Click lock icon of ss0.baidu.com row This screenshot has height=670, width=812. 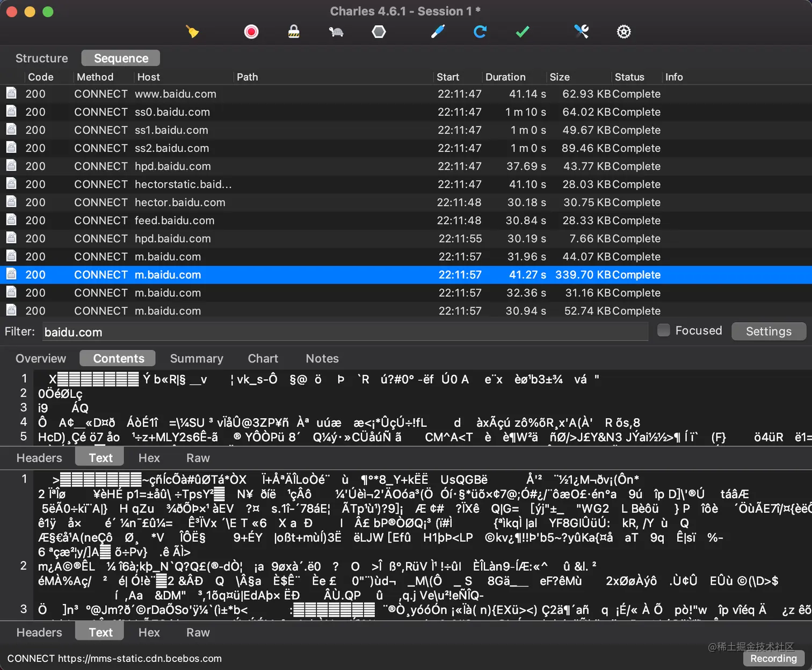click(x=11, y=112)
